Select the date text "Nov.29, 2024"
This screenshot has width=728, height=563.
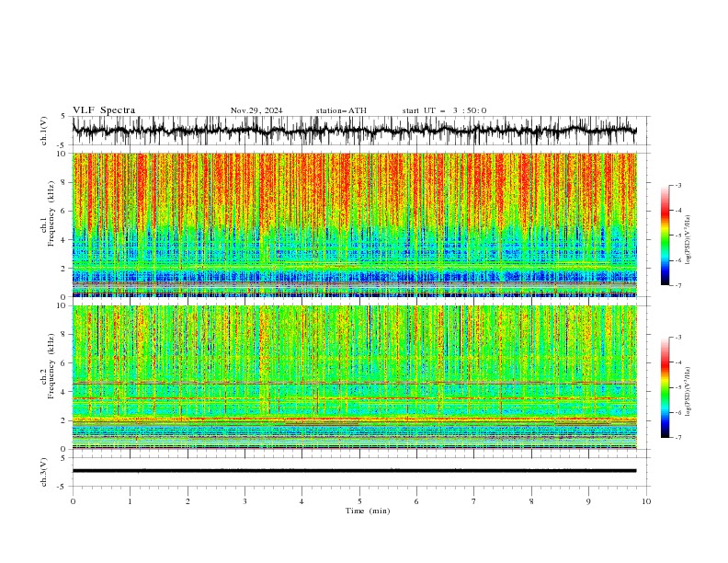256,110
